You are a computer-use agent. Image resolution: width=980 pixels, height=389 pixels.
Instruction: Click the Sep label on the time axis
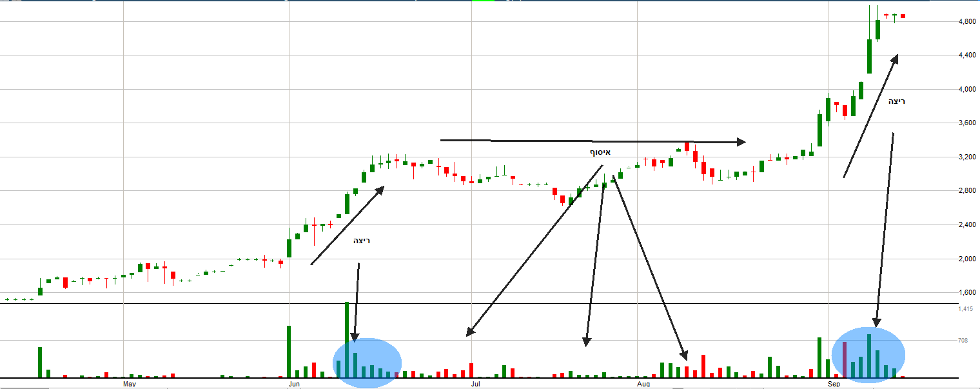[834, 384]
